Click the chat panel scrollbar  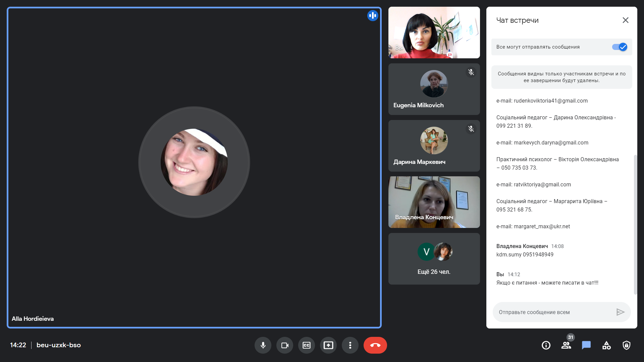tap(635, 225)
